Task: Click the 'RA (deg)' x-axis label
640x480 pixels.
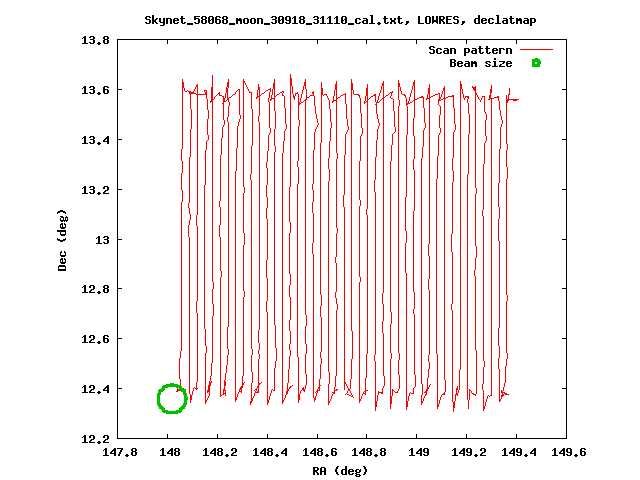Action: pos(340,471)
